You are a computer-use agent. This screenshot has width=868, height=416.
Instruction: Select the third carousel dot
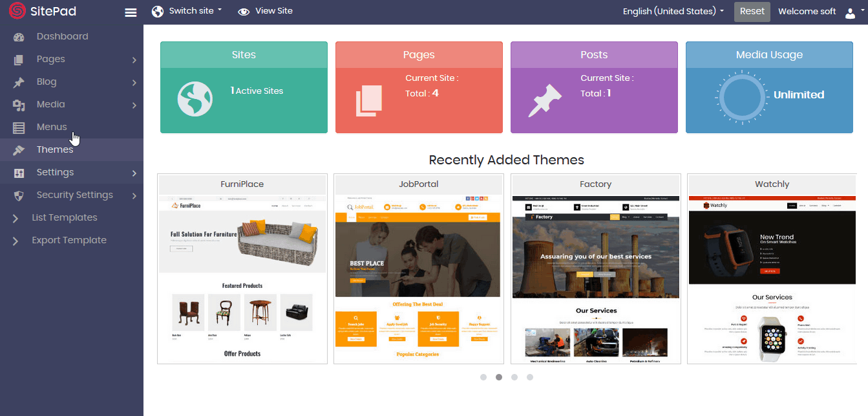pos(514,377)
